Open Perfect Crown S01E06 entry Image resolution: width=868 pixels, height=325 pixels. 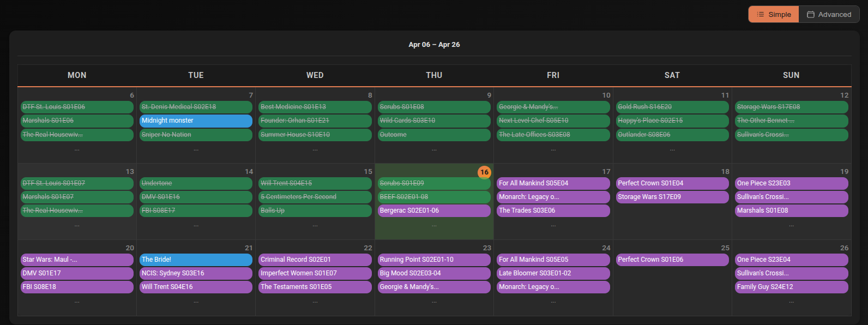[672, 260]
